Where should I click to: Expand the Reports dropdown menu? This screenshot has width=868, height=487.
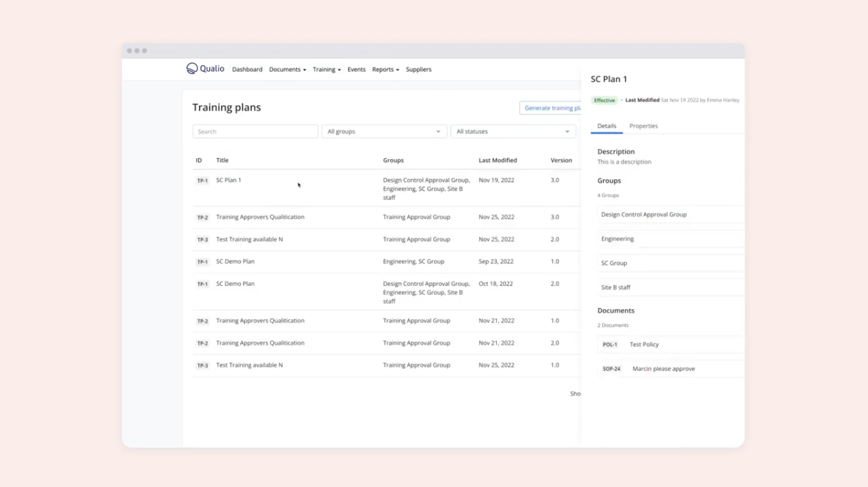click(385, 69)
